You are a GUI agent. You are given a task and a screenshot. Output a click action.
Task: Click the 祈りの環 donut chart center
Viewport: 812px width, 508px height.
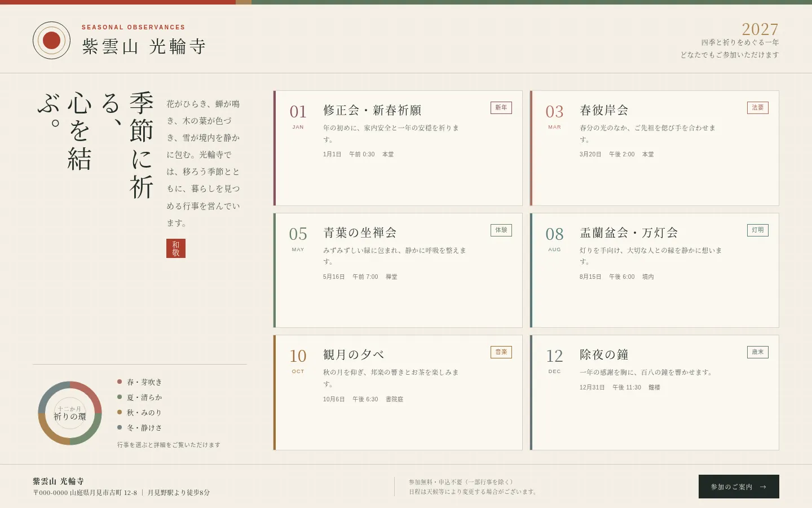tap(70, 413)
